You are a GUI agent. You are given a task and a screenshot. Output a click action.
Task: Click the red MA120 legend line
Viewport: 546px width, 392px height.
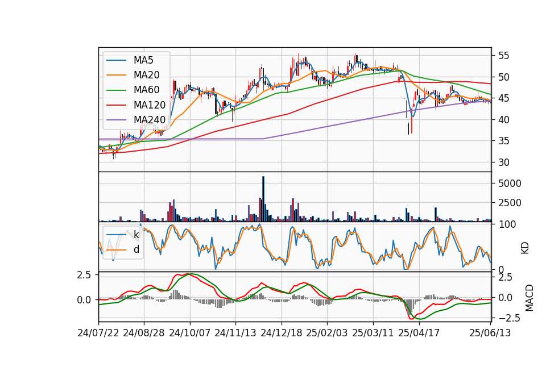pyautogui.click(x=116, y=105)
